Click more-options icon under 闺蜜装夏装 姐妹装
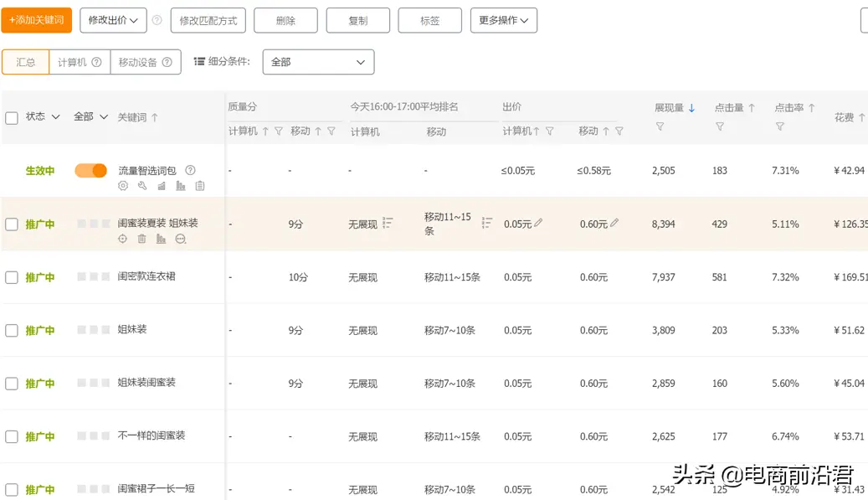 click(181, 239)
